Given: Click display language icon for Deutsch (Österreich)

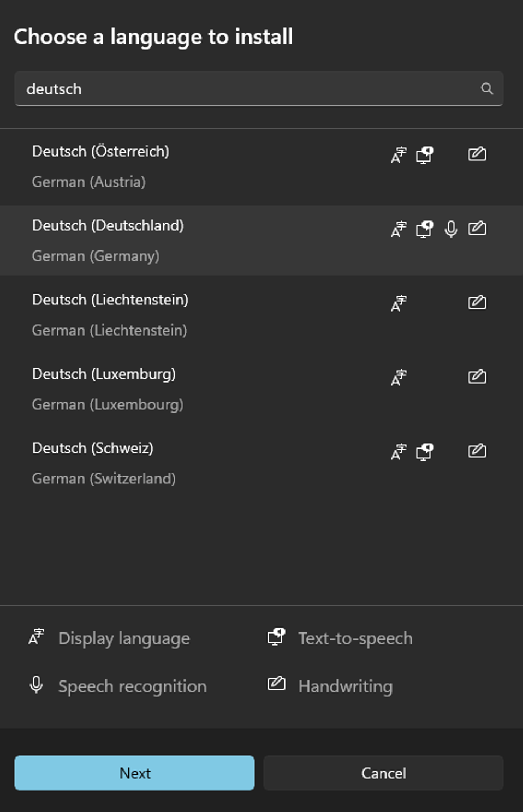Looking at the screenshot, I should pos(399,155).
